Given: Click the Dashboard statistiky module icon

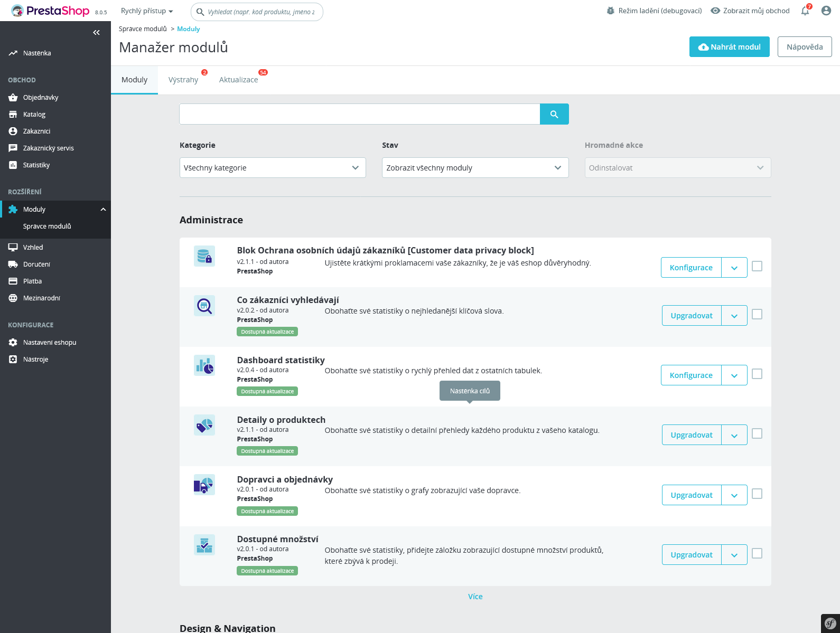Looking at the screenshot, I should pos(204,365).
